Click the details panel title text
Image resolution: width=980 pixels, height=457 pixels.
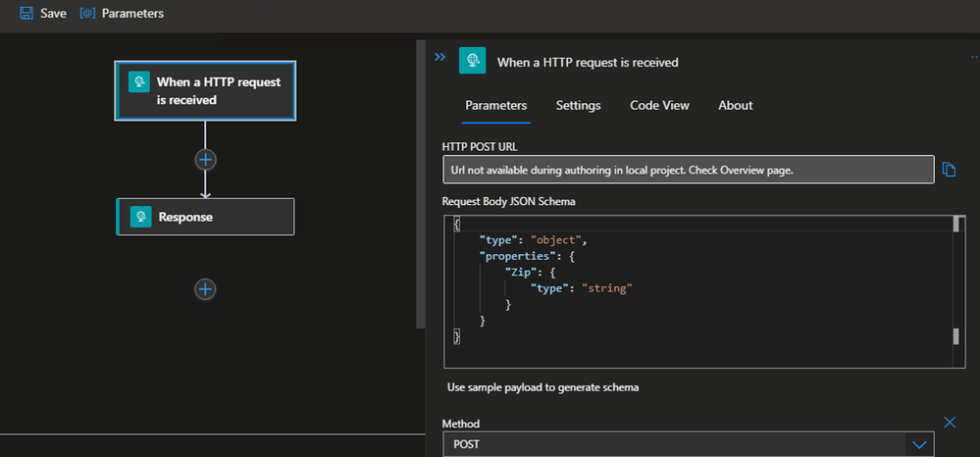pos(588,62)
